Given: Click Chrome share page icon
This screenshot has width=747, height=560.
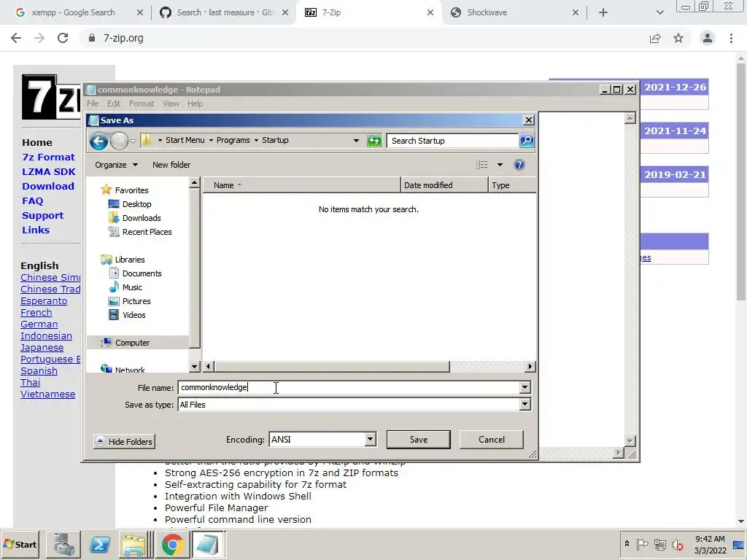Looking at the screenshot, I should tap(655, 38).
